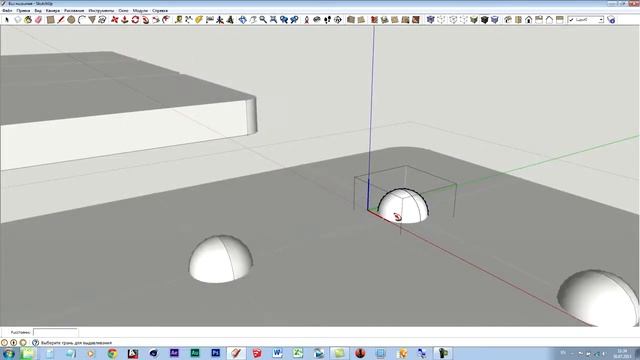640x360 pixels.
Task: Open the Windows Start button
Action: [x=9, y=353]
